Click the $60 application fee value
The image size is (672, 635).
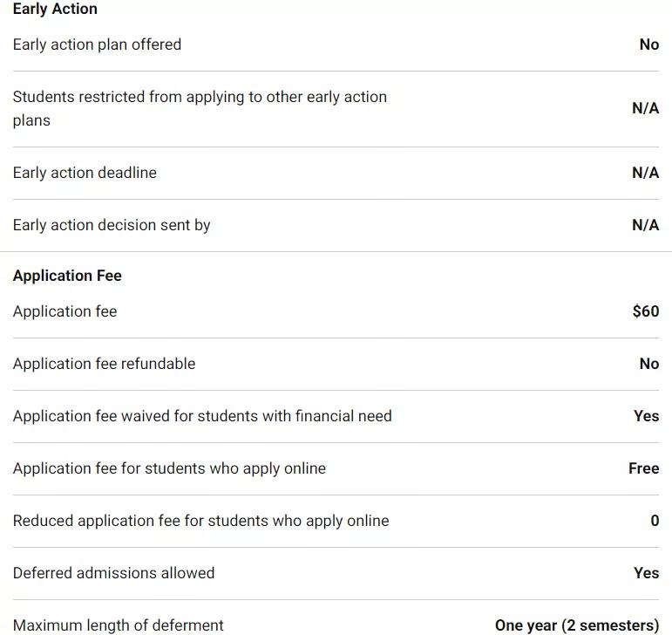click(645, 311)
